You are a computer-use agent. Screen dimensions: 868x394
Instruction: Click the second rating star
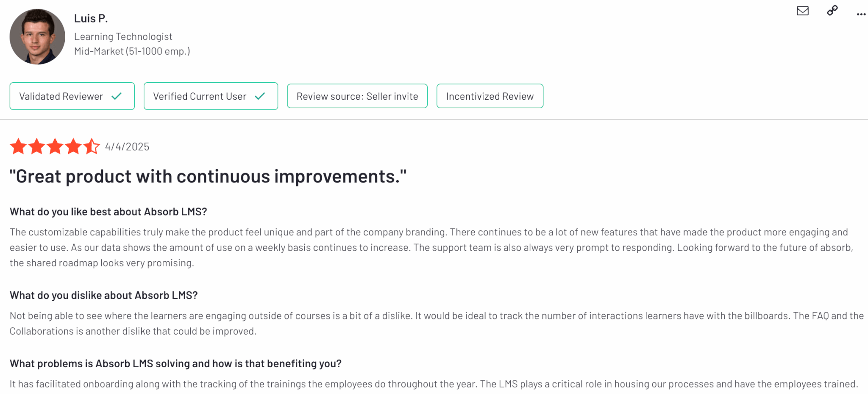(x=37, y=147)
